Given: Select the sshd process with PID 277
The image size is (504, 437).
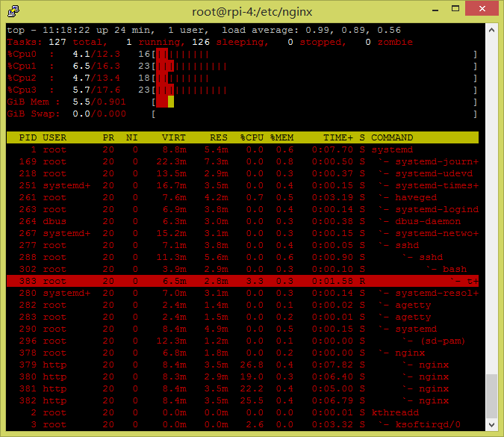Looking at the screenshot, I should (243, 245).
